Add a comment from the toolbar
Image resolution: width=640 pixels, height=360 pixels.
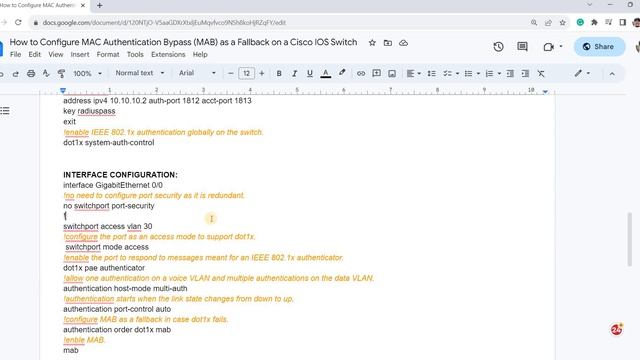click(376, 73)
